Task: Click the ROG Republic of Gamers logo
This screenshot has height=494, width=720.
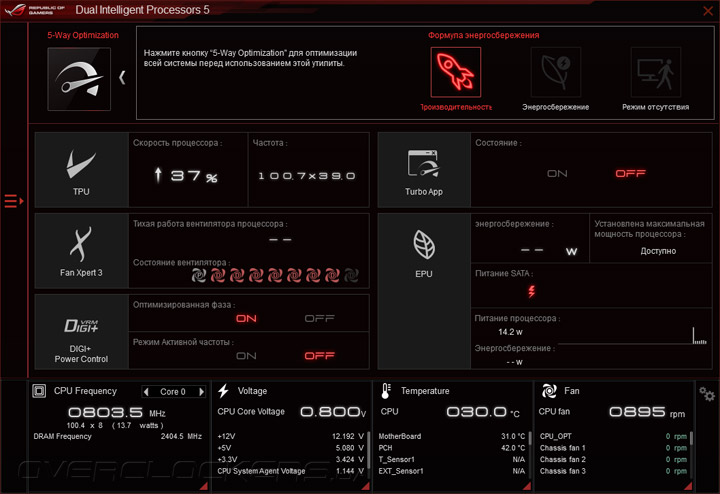Action: coord(34,10)
